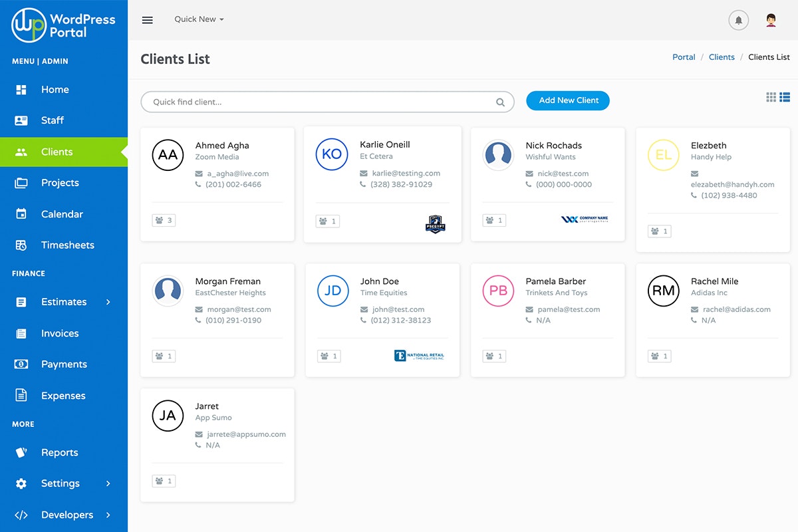This screenshot has width=798, height=532.
Task: Click John Doe's JD avatar
Action: coord(333,291)
